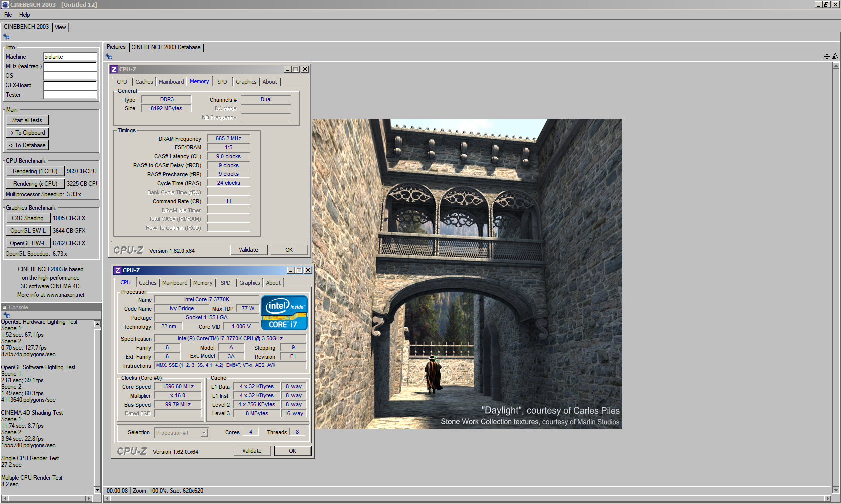Click the DRAM Frequency value 665.2 MHz
Image resolution: width=841 pixels, height=504 pixels.
pyautogui.click(x=228, y=138)
